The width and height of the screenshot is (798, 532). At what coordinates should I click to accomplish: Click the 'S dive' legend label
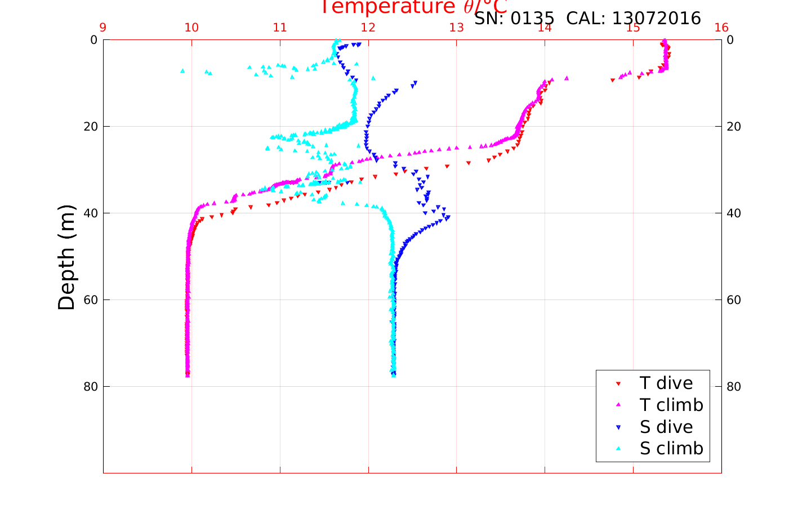[x=666, y=427]
